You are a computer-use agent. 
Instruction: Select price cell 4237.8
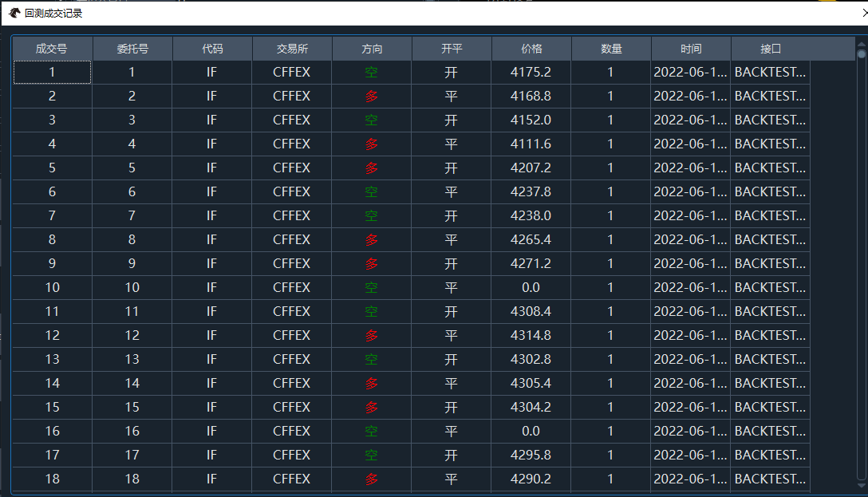(531, 191)
